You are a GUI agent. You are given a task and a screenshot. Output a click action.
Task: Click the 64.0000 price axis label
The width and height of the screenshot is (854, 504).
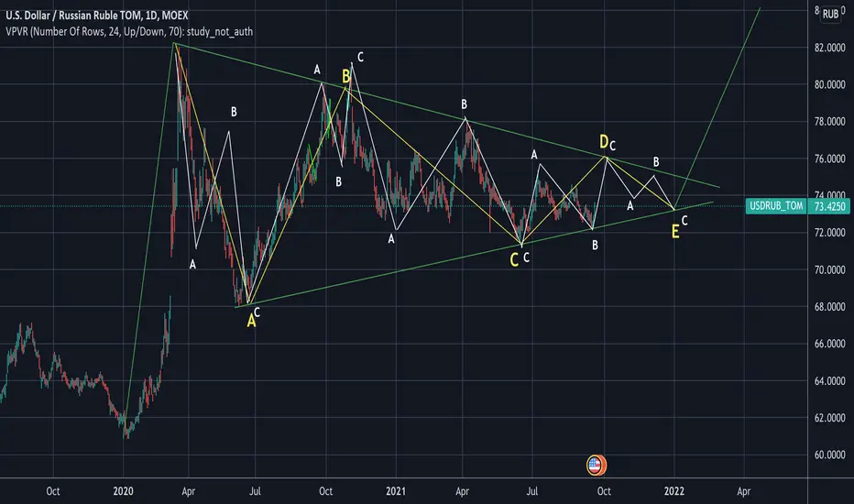(x=829, y=381)
